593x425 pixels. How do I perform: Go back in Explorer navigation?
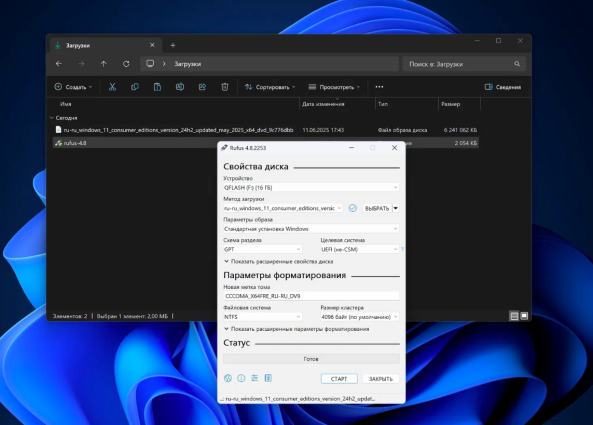coord(59,64)
